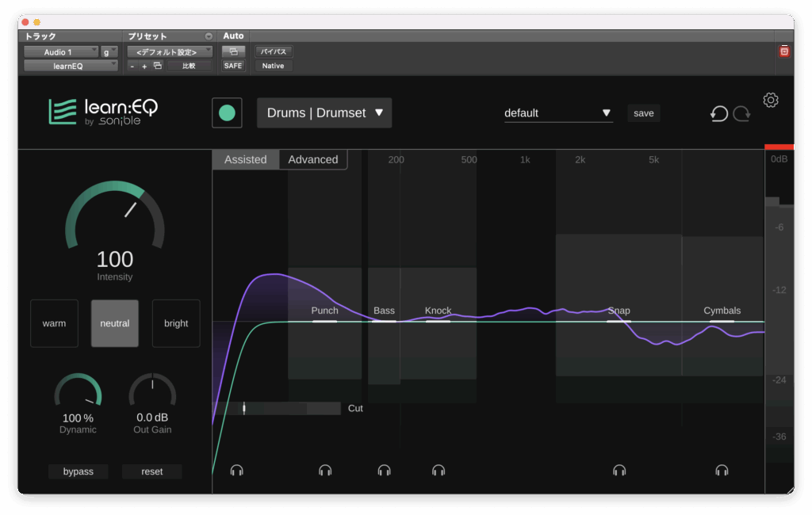This screenshot has height=515, width=812.
Task: Click the learn:EQ sonible logo
Action: click(103, 112)
